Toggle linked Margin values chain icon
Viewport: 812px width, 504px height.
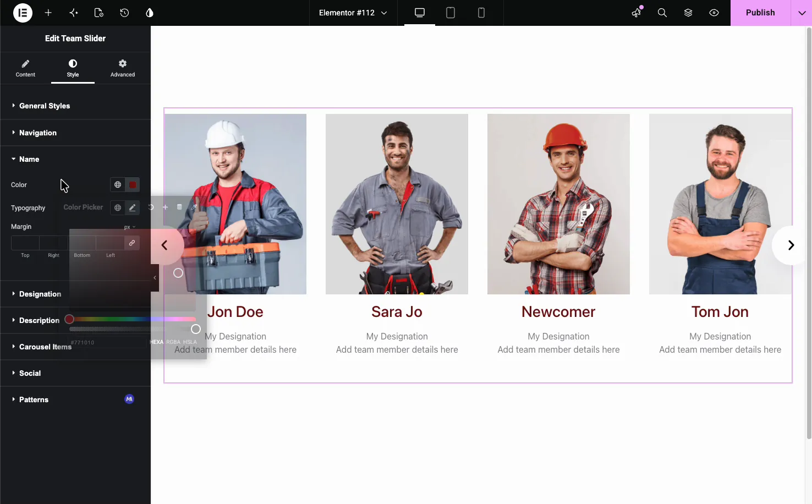[x=132, y=243]
